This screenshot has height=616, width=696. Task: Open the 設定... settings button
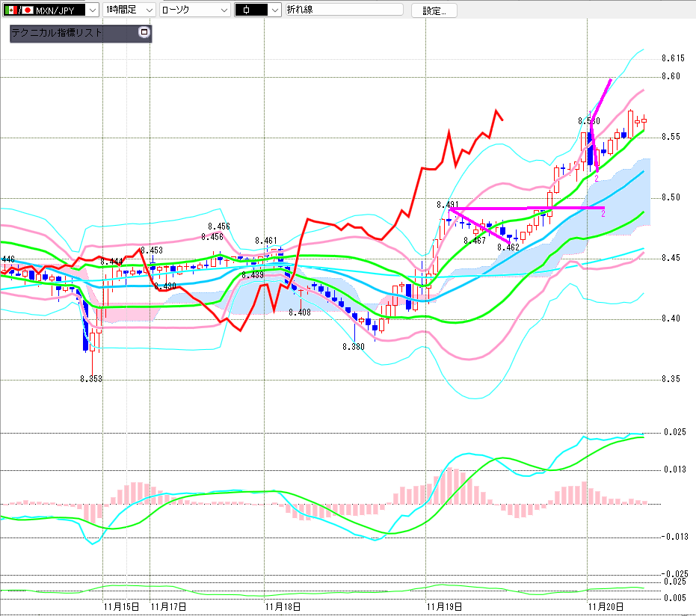434,10
